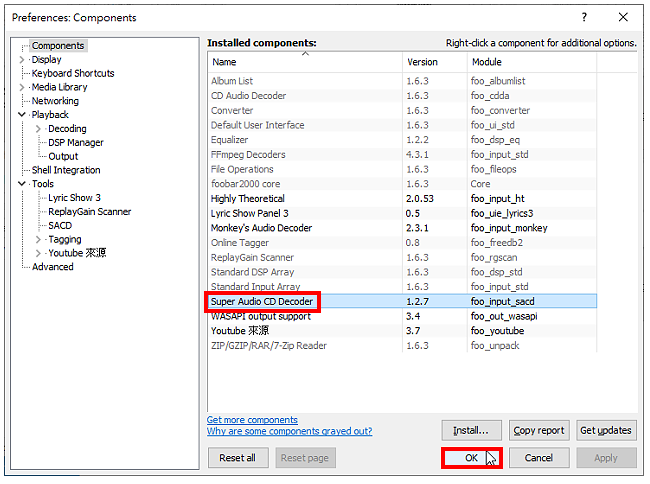Open Keyboard Shortcuts preferences page

(73, 73)
